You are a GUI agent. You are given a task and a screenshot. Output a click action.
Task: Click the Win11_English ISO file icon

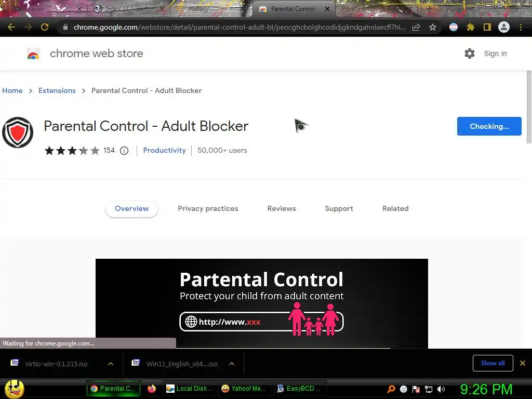point(136,363)
